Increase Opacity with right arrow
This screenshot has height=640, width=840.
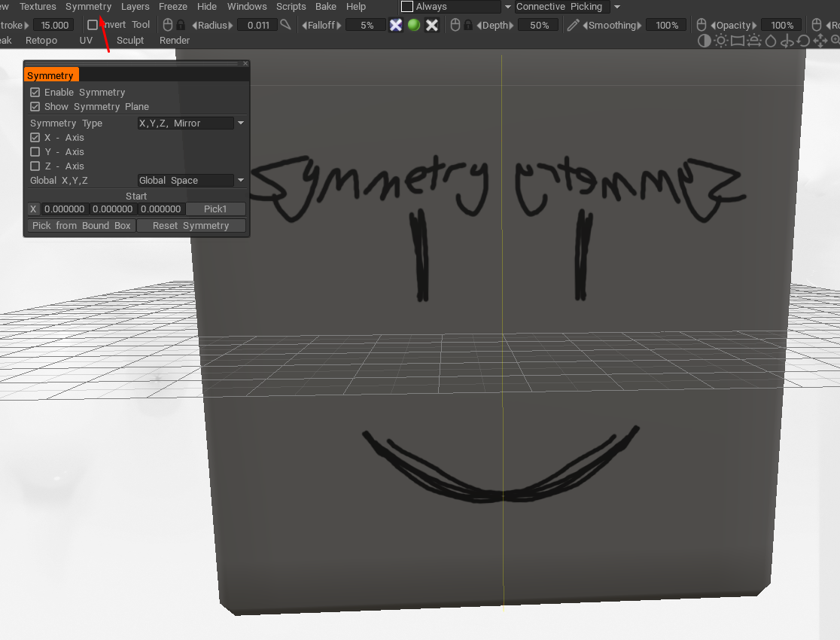[x=754, y=25]
